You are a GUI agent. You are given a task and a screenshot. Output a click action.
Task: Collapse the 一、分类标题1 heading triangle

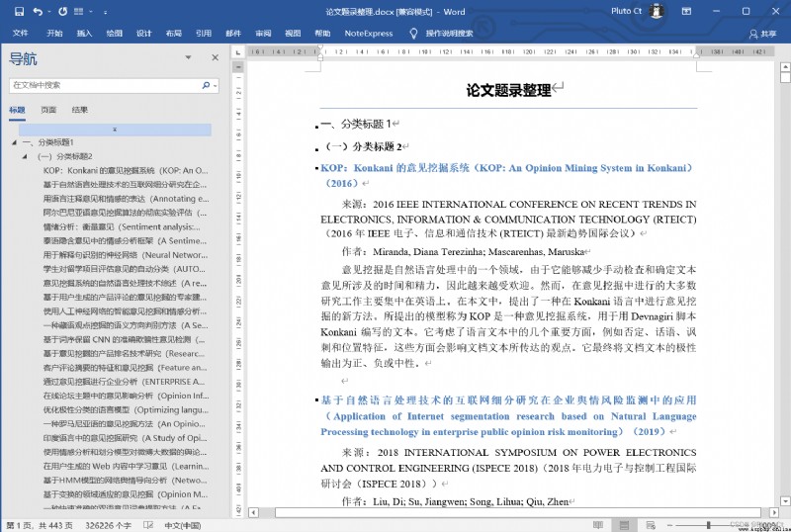(x=14, y=142)
